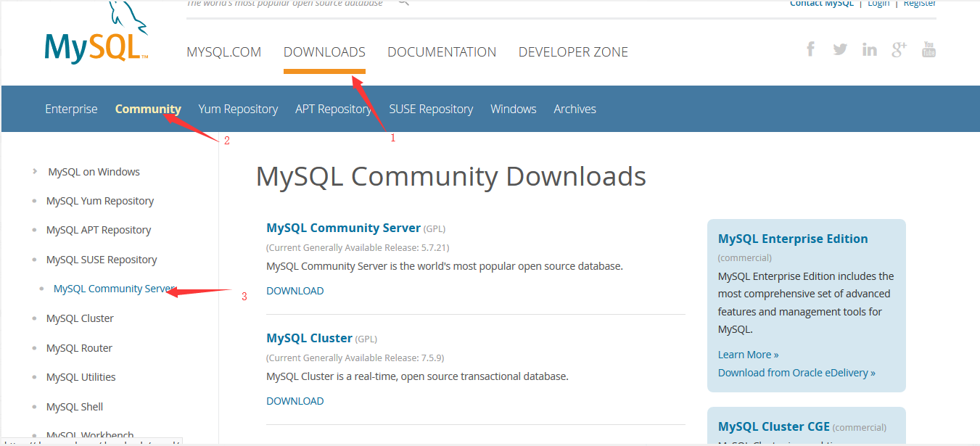Screen dimensions: 980x446
Task: Open the MySQL YouTube icon
Action: [x=928, y=49]
